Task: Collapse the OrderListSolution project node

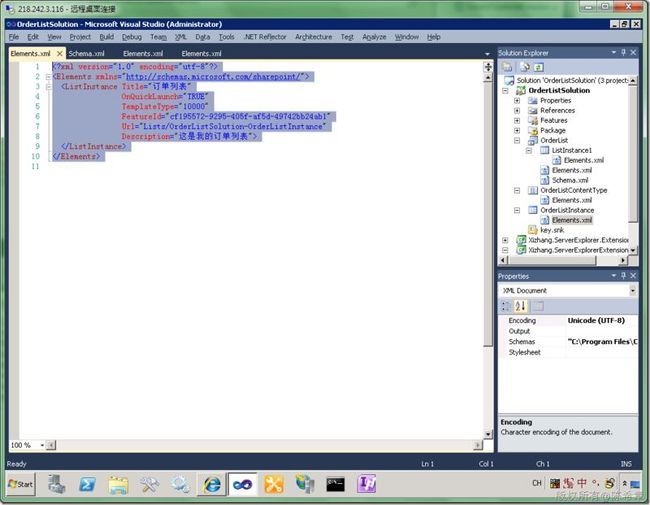Action: click(x=505, y=90)
